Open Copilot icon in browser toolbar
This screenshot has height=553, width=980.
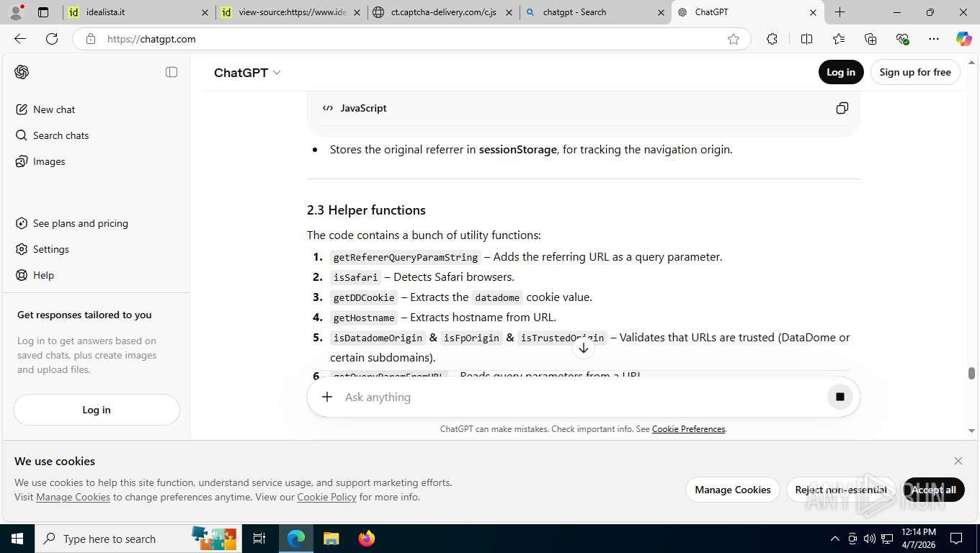pos(963,39)
